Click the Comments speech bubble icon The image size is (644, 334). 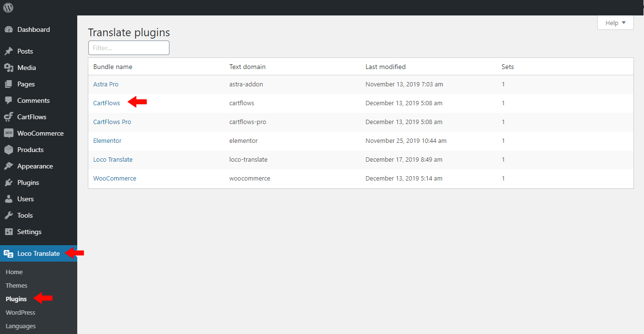pyautogui.click(x=8, y=100)
